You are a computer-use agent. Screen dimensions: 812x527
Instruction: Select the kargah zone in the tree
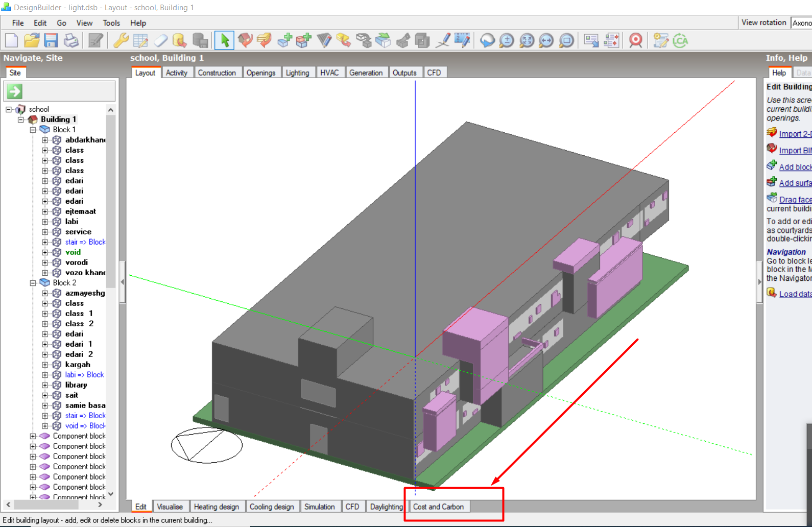click(x=78, y=365)
